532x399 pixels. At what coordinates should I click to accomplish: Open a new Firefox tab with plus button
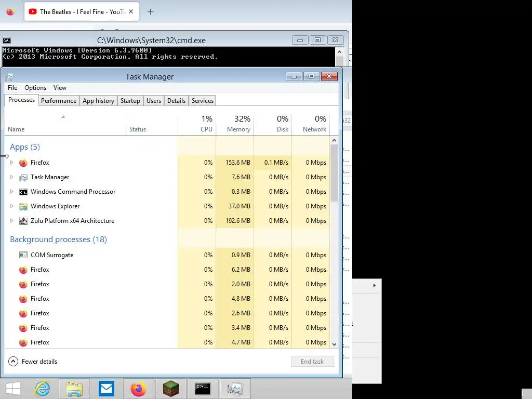click(x=151, y=12)
